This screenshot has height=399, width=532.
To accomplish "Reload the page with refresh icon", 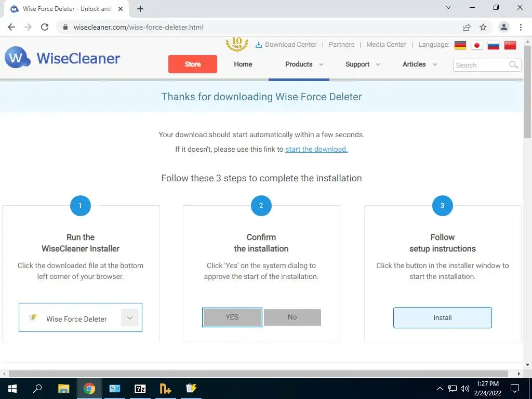I will click(45, 27).
